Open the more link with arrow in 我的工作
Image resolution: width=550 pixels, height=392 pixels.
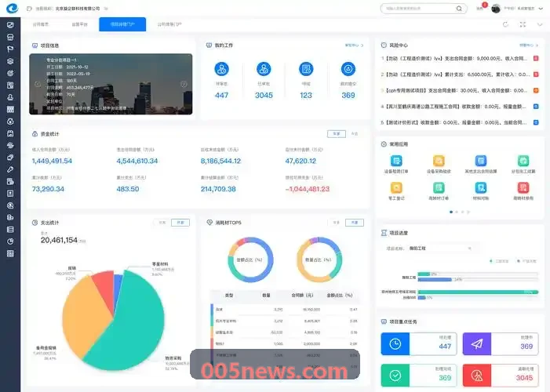point(355,45)
